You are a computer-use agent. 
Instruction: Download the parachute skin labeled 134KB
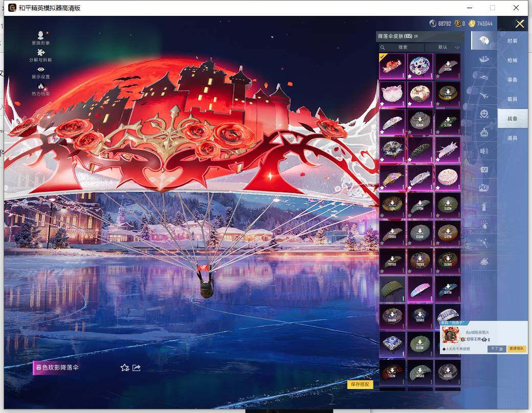pyautogui.click(x=392, y=233)
